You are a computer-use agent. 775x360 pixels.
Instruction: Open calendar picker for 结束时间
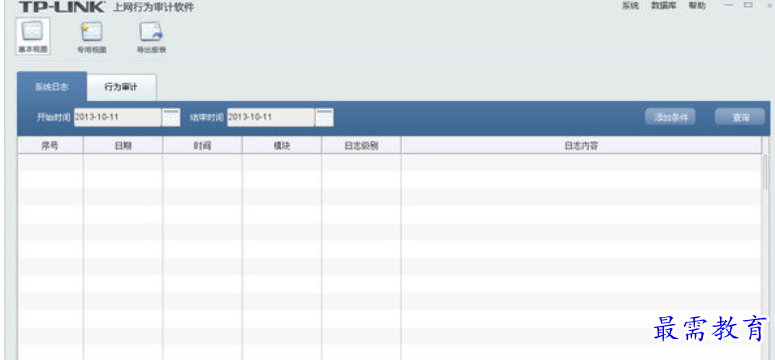[324, 117]
